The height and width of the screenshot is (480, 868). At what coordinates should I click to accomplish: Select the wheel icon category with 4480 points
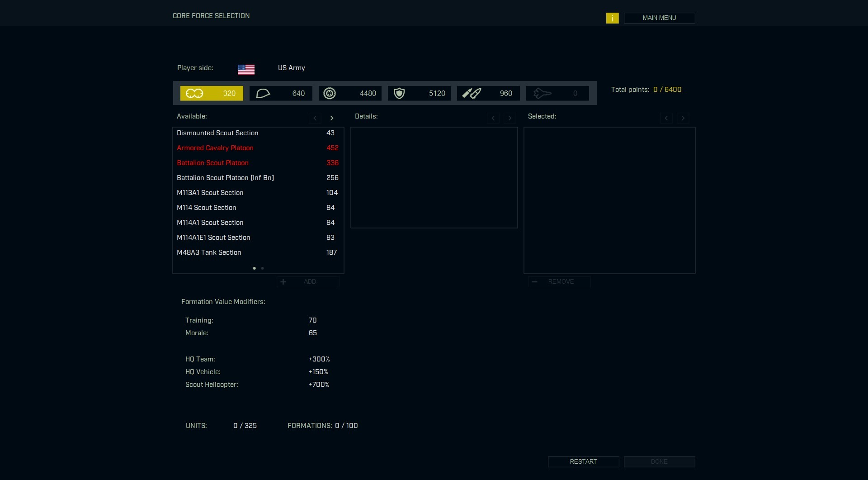click(350, 93)
